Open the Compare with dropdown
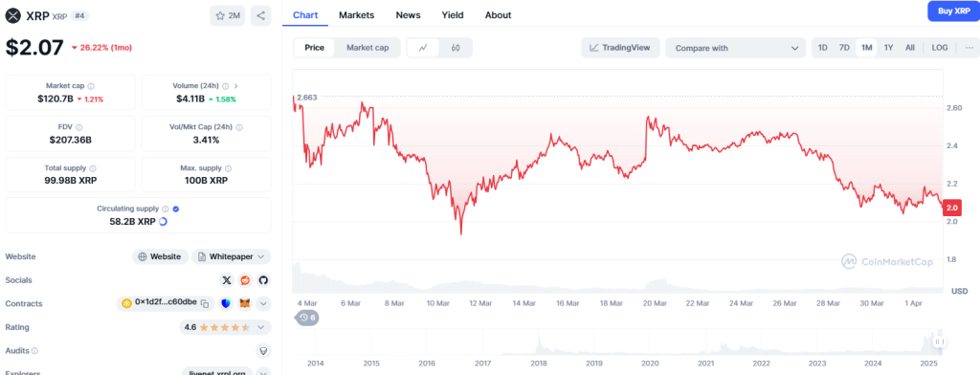Image resolution: width=980 pixels, height=375 pixels. (736, 48)
